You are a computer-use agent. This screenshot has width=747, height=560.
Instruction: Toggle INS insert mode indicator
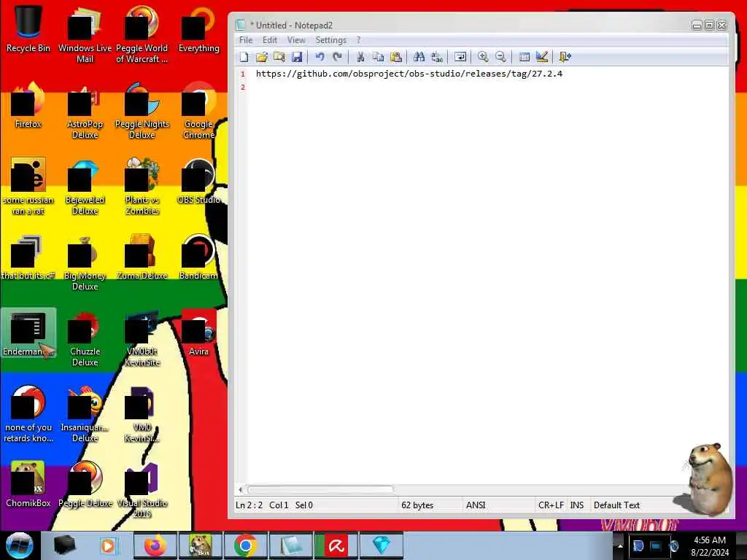(577, 505)
